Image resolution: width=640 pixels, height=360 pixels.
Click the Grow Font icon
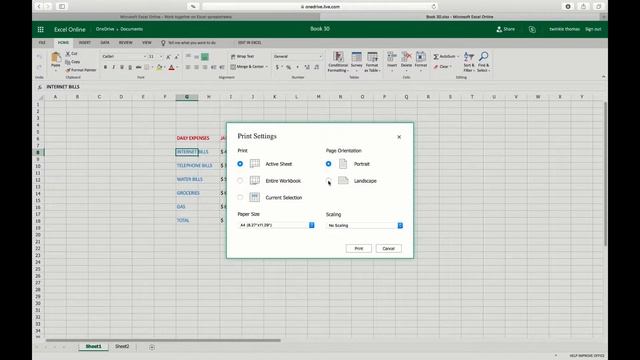point(169,57)
